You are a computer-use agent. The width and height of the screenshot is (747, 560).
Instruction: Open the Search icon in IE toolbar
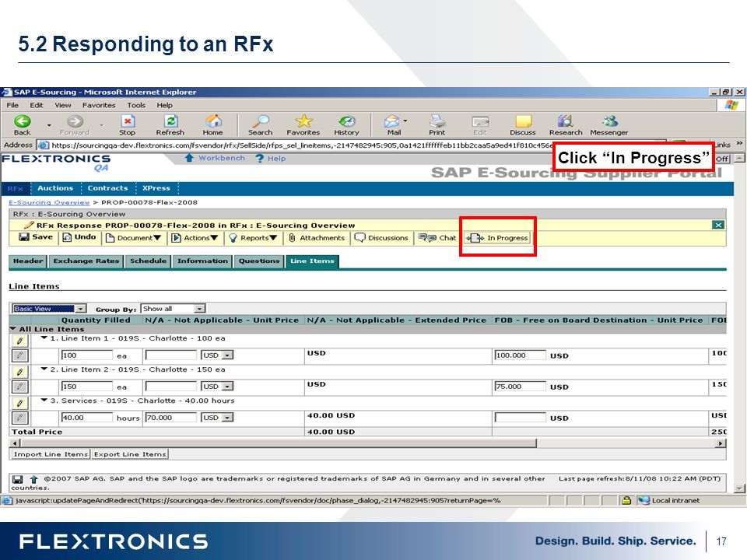point(260,124)
